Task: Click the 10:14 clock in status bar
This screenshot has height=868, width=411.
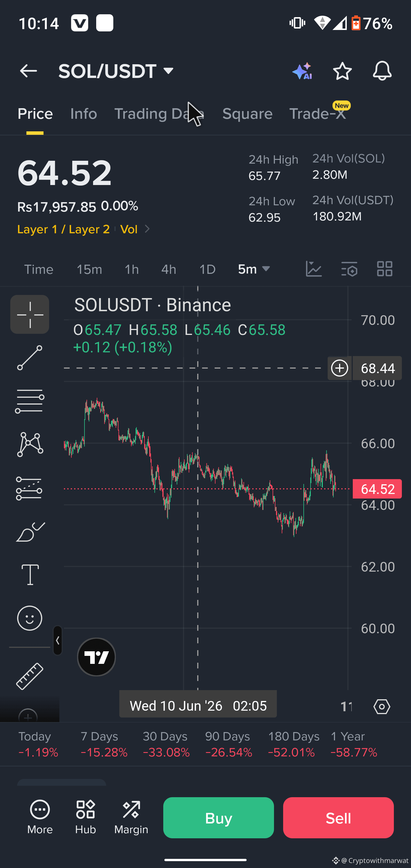Action: (x=39, y=24)
